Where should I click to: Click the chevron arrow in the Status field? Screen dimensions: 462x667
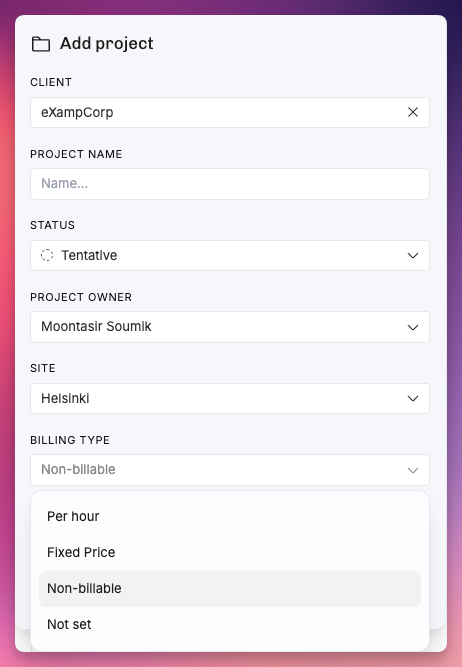pos(413,256)
